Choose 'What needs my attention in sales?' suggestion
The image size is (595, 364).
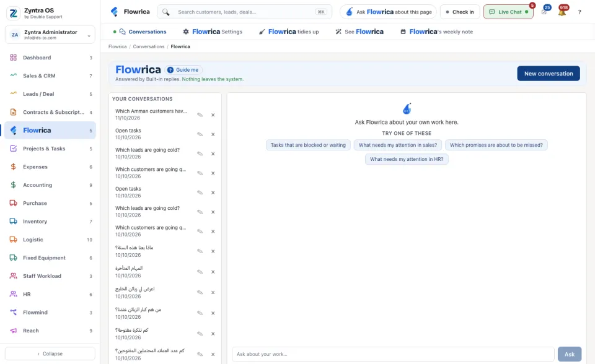pos(398,145)
